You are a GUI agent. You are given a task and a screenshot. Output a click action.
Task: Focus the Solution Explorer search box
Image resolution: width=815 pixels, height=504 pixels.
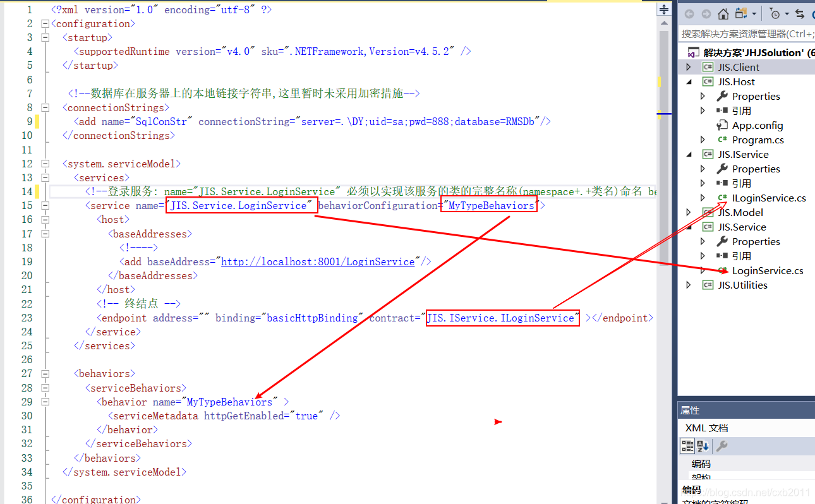[747, 33]
